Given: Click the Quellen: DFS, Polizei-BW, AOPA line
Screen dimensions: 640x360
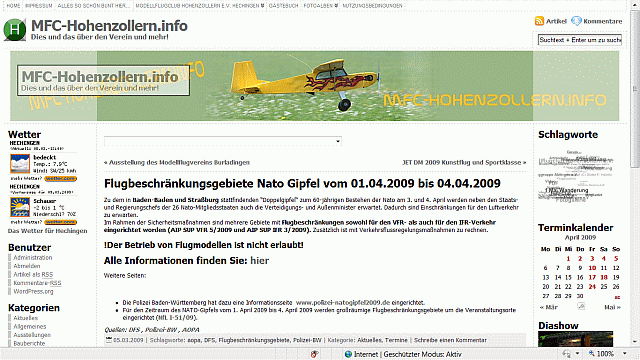Looking at the screenshot, I should (152, 330).
